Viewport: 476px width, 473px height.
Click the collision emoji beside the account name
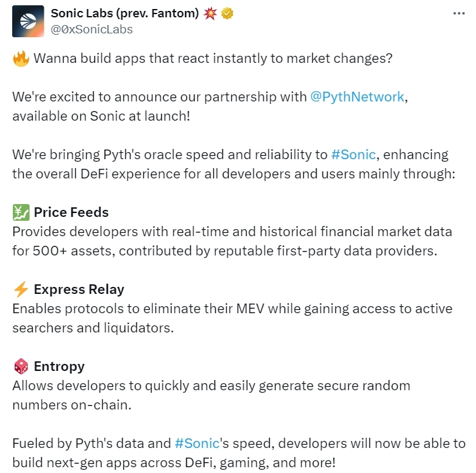(210, 13)
